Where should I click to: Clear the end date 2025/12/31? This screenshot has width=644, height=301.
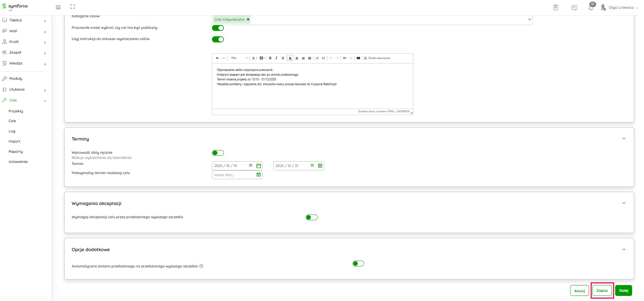click(x=312, y=166)
